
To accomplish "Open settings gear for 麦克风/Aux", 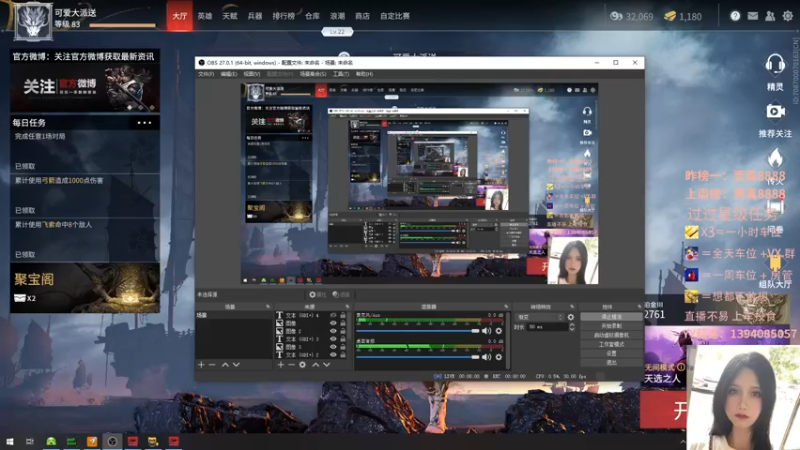I will pyautogui.click(x=498, y=331).
